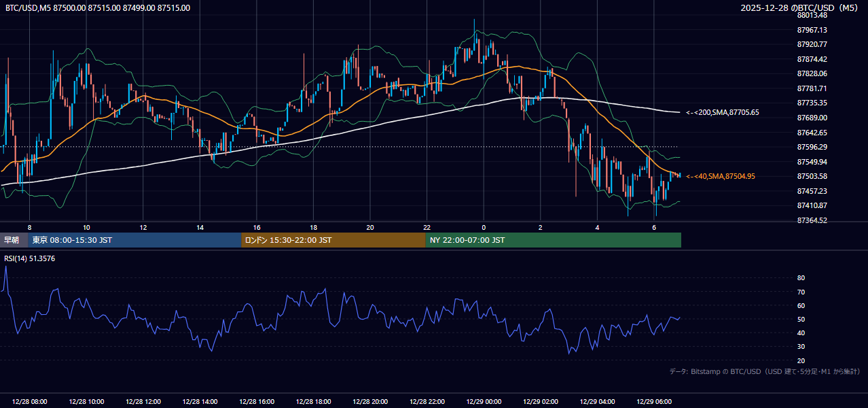Select the RSI axis level 70
Viewport: 868px width, 408px height.
pyautogui.click(x=801, y=292)
